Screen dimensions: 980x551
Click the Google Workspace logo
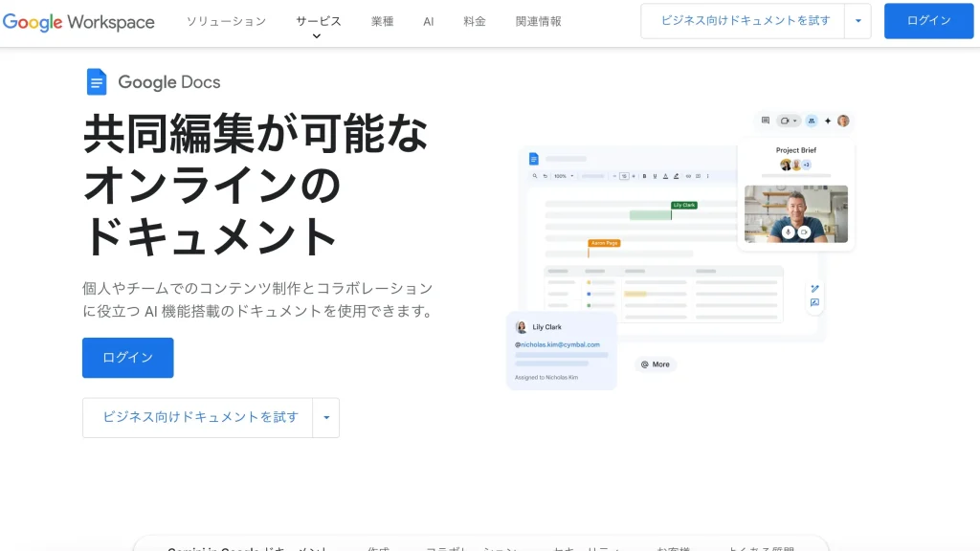(78, 22)
